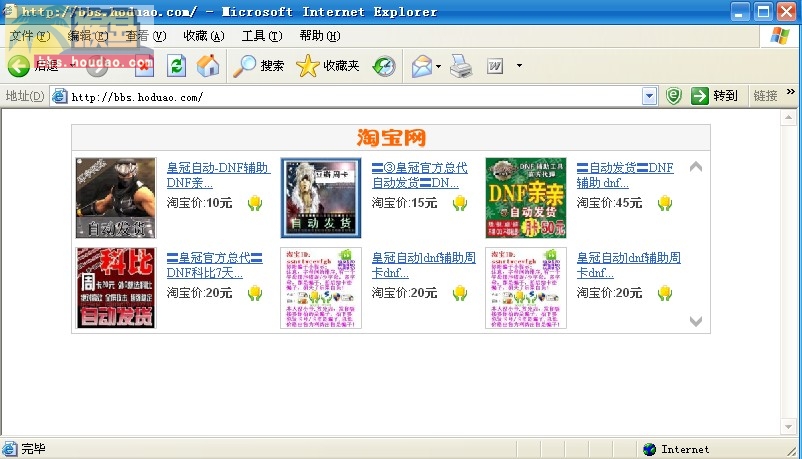Open the 20元 middle 皇冠自动dnf辅助周卡 link
Screen dimensions: 802x459
[424, 265]
